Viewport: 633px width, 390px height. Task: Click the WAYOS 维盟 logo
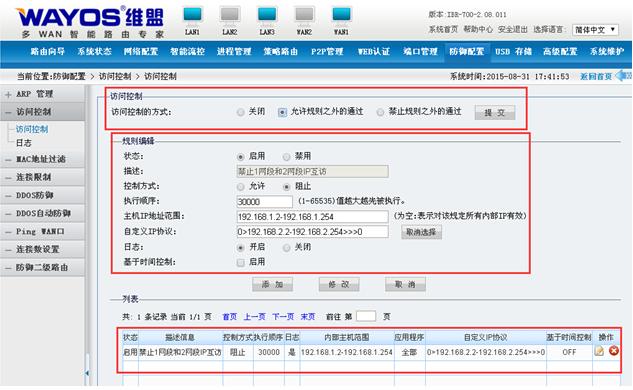(90, 22)
